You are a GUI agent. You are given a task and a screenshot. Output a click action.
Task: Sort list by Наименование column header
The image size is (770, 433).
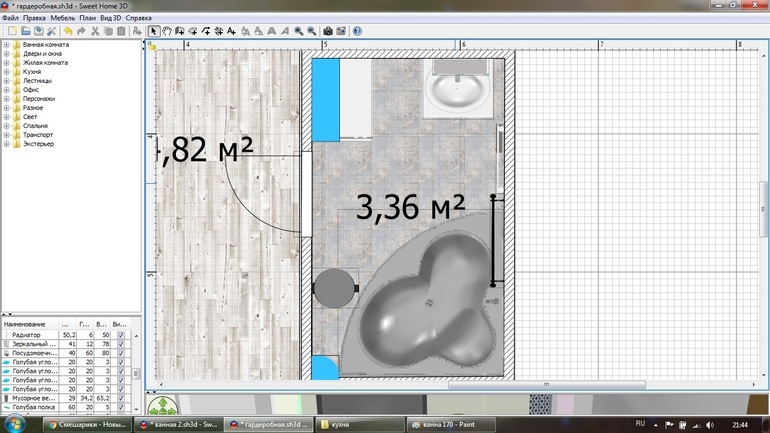point(28,325)
